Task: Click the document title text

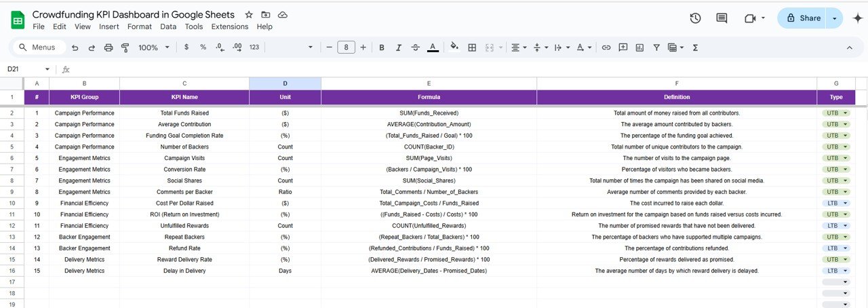Action: point(134,14)
